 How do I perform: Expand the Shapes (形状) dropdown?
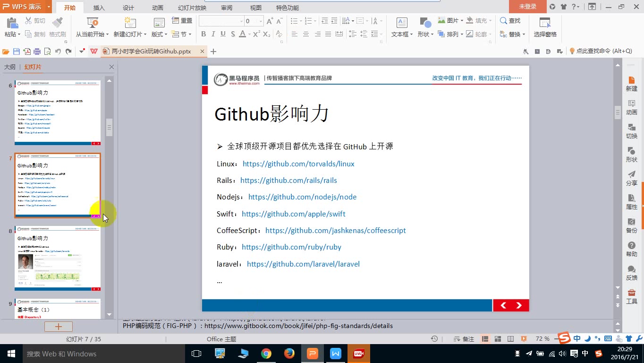432,35
